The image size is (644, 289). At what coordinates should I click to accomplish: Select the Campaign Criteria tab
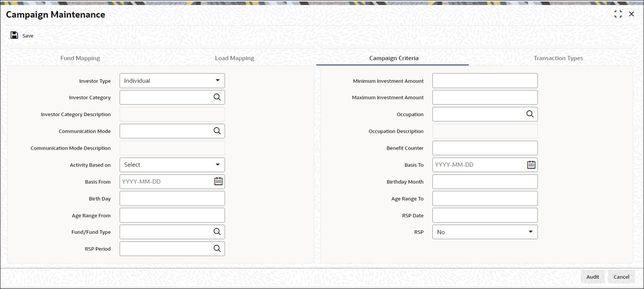(394, 58)
